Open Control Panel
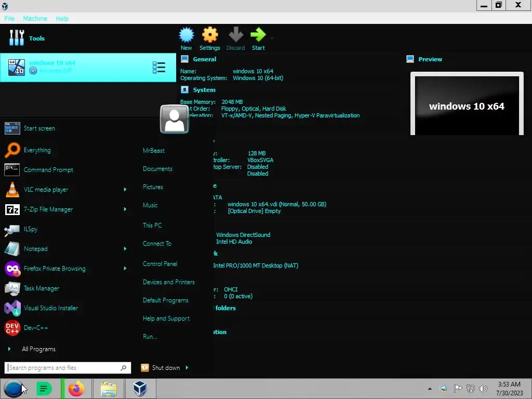Screen dimensions: 532x399 click(x=160, y=263)
